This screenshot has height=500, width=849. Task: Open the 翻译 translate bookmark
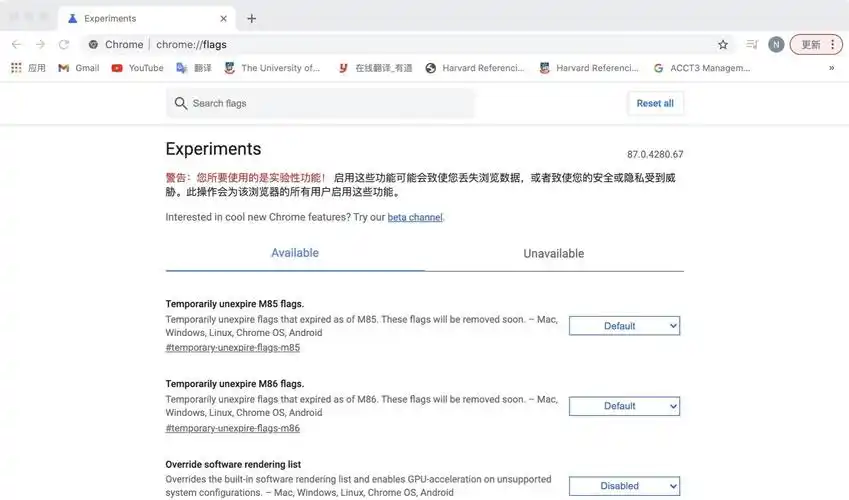[x=194, y=68]
